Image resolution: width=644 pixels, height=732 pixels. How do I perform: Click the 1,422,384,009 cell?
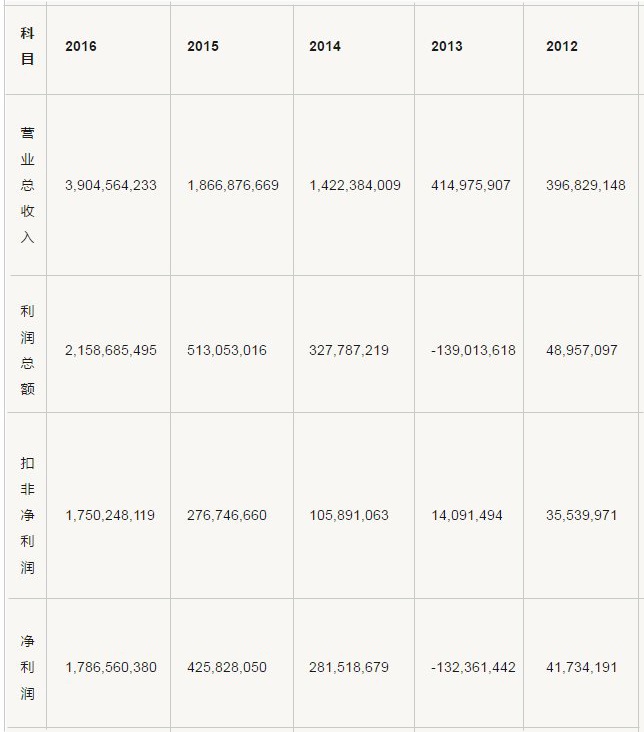coord(355,185)
